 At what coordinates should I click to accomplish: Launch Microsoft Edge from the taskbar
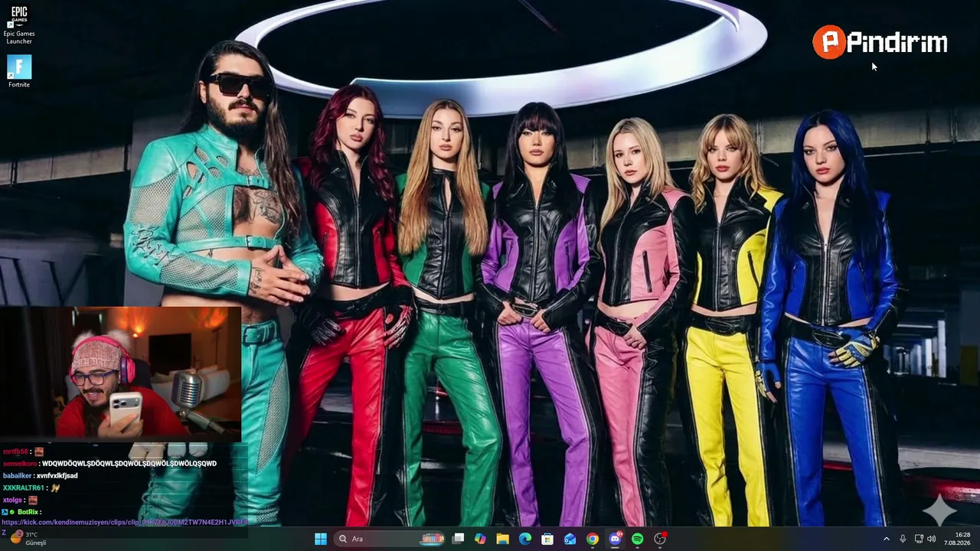click(525, 539)
